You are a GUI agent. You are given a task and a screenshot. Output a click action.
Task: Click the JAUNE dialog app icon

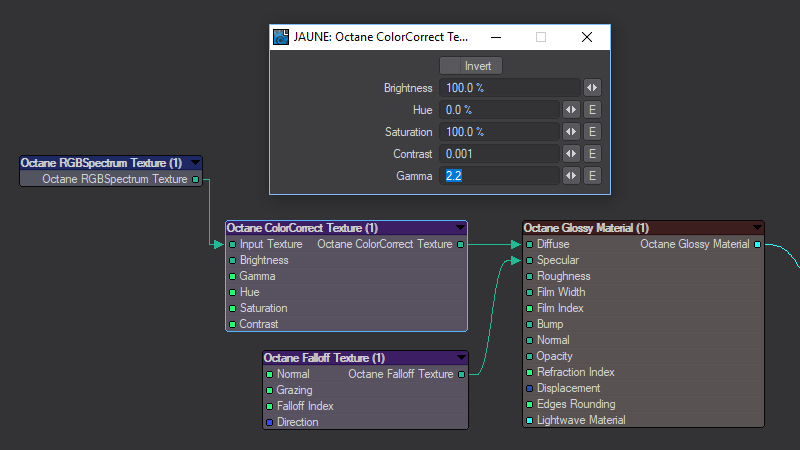point(281,37)
